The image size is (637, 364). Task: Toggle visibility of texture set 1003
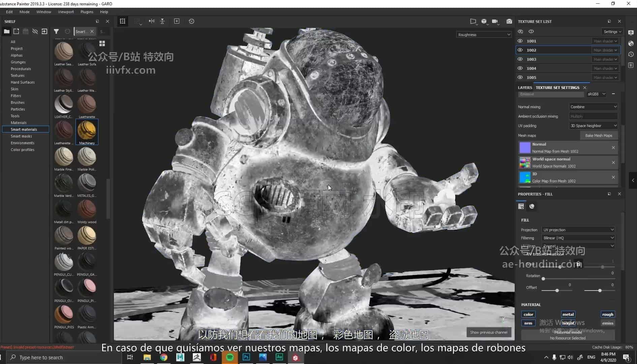(520, 59)
